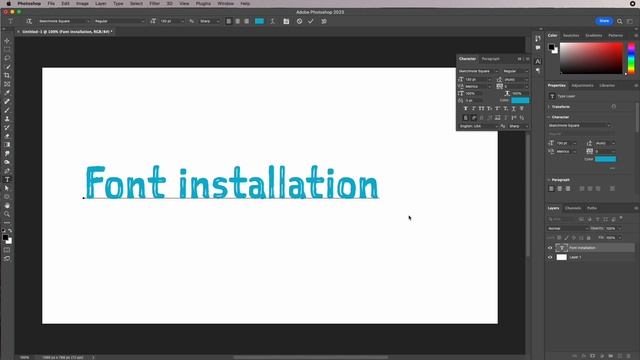Click text color swatch in options bar
640x360 pixels.
pyautogui.click(x=259, y=21)
